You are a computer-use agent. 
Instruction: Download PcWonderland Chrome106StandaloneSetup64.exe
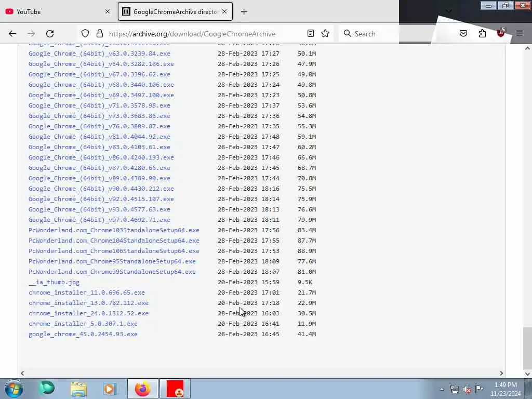(x=114, y=251)
